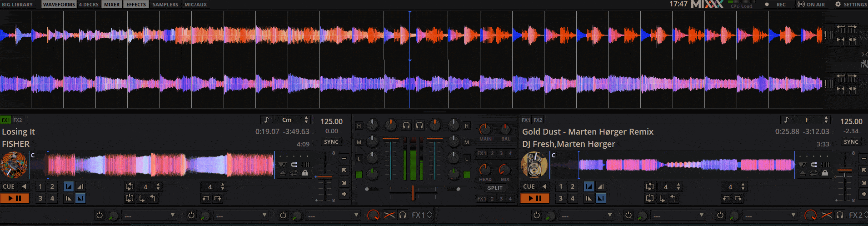
Task: Toggle play/pause on the Gold Dust deck
Action: coord(535,198)
